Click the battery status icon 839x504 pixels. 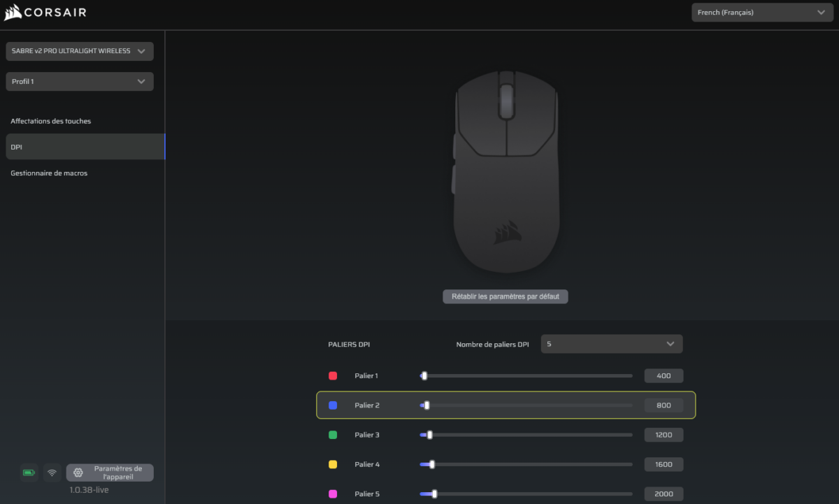(29, 473)
